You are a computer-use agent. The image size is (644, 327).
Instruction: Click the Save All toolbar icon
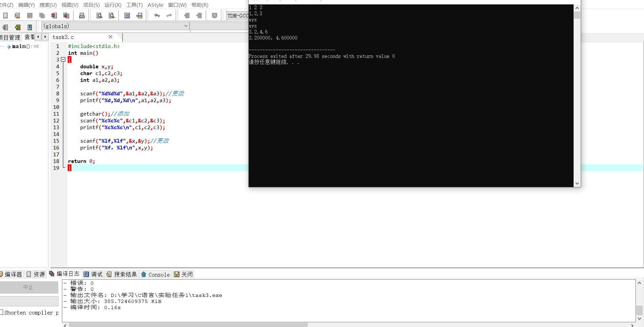pyautogui.click(x=42, y=16)
